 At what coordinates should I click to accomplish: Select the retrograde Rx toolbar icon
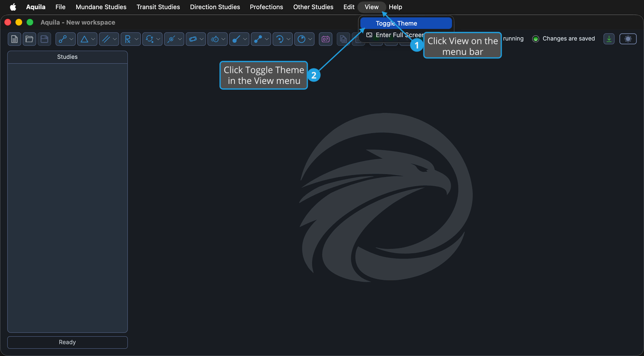tap(127, 39)
